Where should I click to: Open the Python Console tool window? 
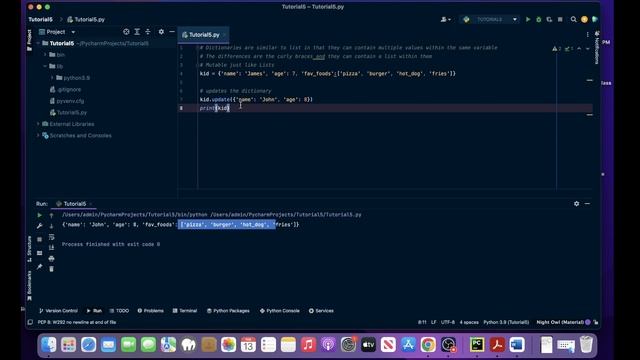pos(280,311)
